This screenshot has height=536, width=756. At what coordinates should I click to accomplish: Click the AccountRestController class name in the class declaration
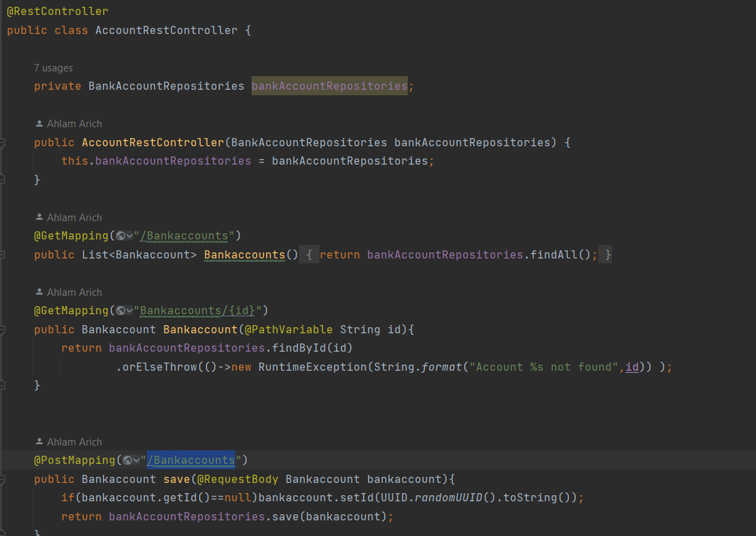(x=167, y=31)
